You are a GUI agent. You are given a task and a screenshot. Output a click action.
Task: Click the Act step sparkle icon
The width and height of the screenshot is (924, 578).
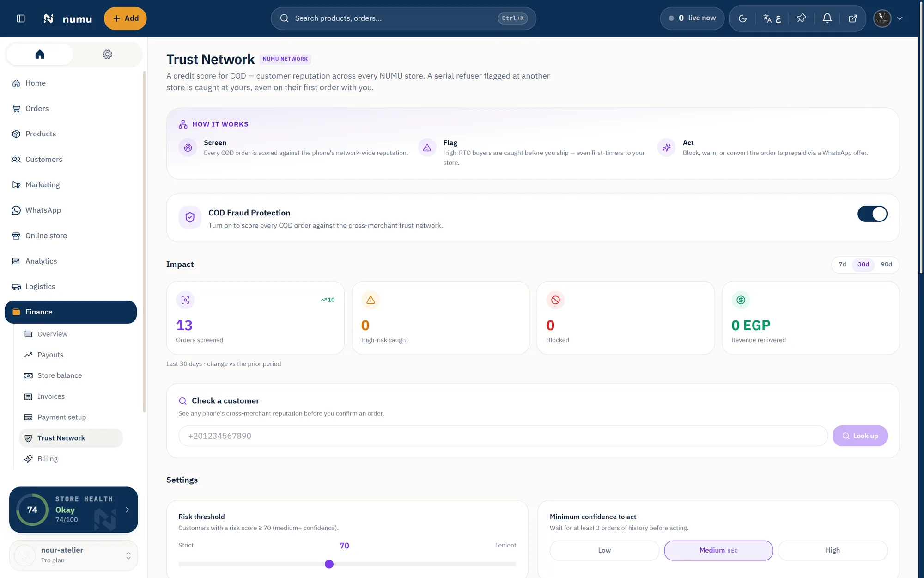[x=666, y=148]
